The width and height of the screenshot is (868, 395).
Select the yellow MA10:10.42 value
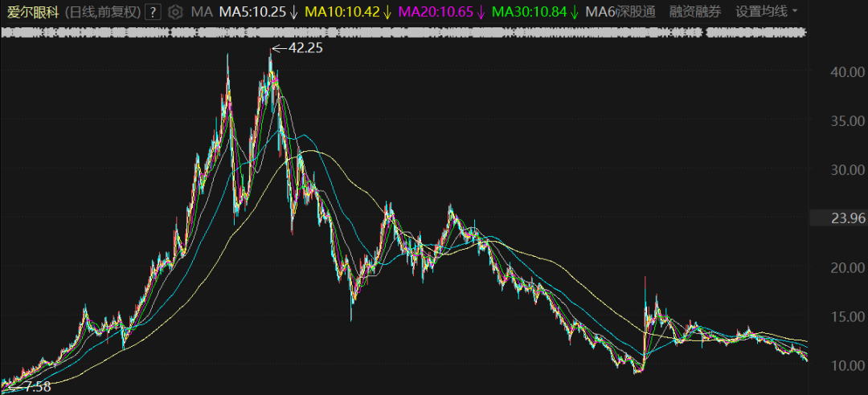pos(349,11)
